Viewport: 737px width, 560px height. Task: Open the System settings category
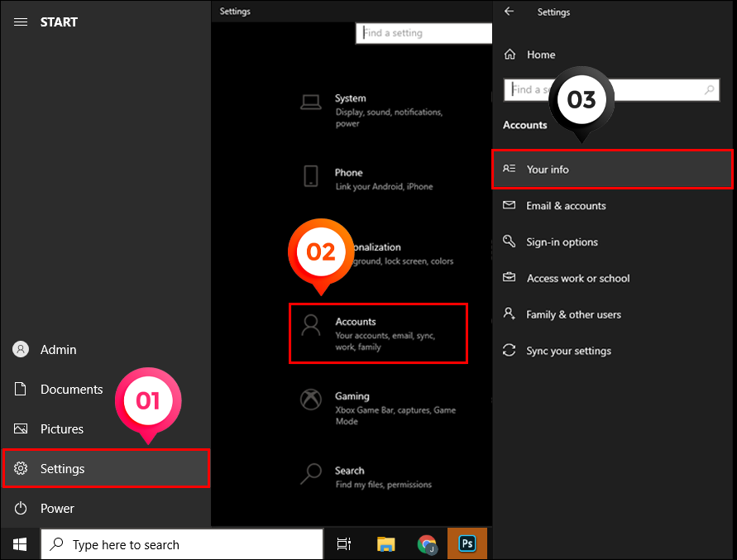[x=378, y=110]
